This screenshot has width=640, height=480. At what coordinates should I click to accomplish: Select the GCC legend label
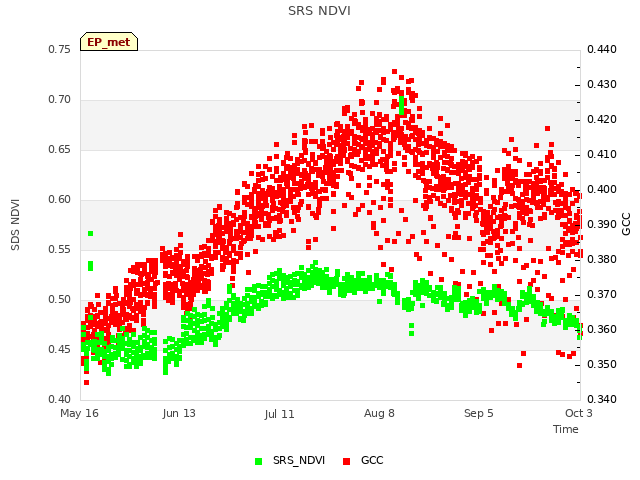tap(372, 460)
